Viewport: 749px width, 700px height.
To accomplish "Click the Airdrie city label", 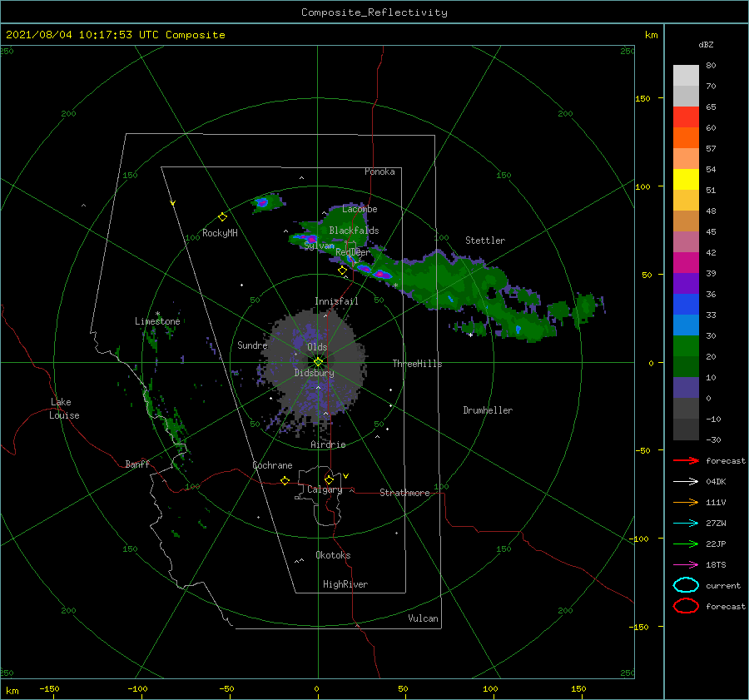I will 328,444.
